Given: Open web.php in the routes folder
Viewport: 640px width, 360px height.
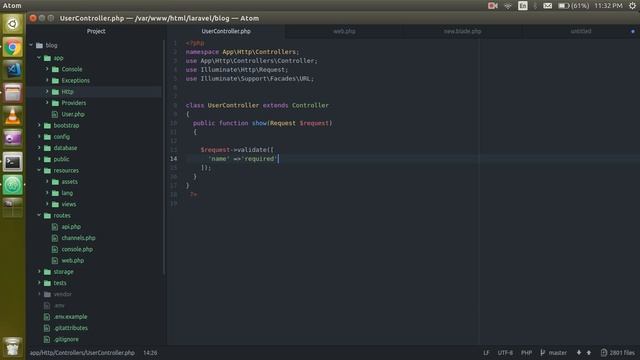Looking at the screenshot, I should click(x=73, y=260).
